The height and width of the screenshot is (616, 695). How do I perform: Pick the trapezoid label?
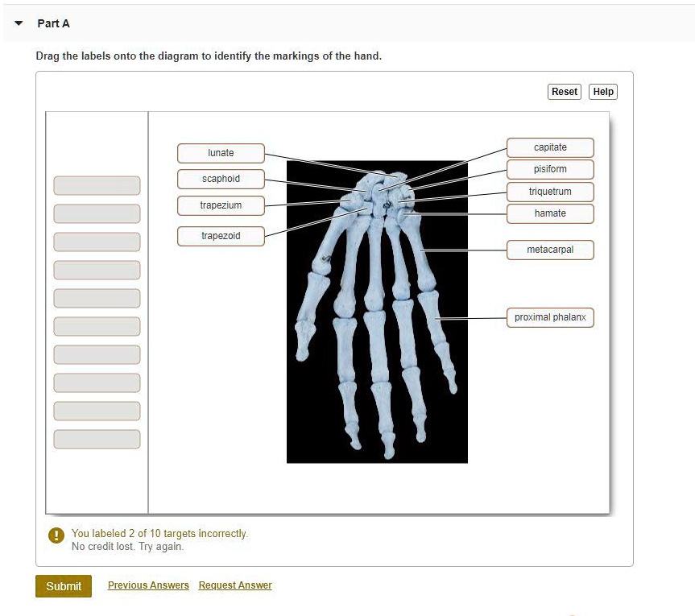(x=221, y=236)
